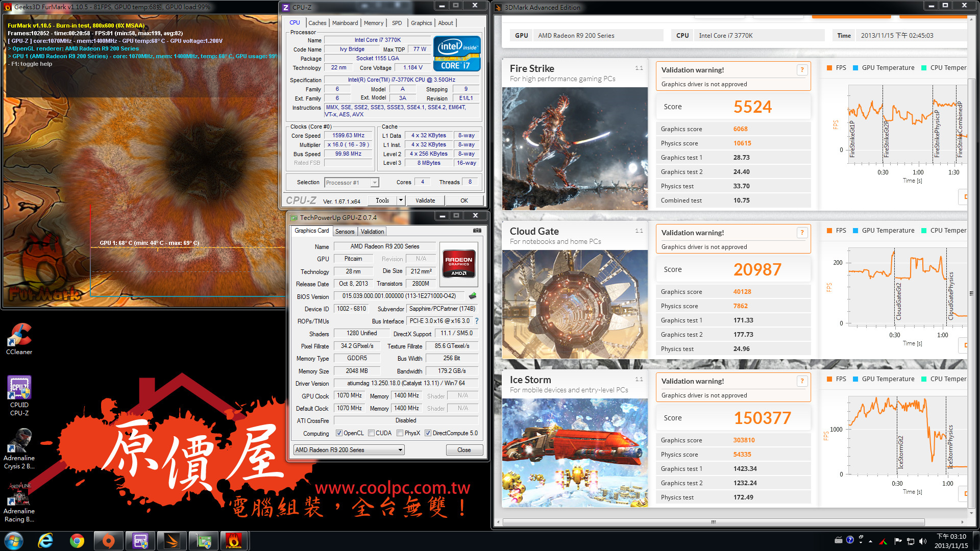The image size is (980, 551).
Task: Toggle the CUDA checkbox in GPU-Z
Action: click(x=371, y=433)
